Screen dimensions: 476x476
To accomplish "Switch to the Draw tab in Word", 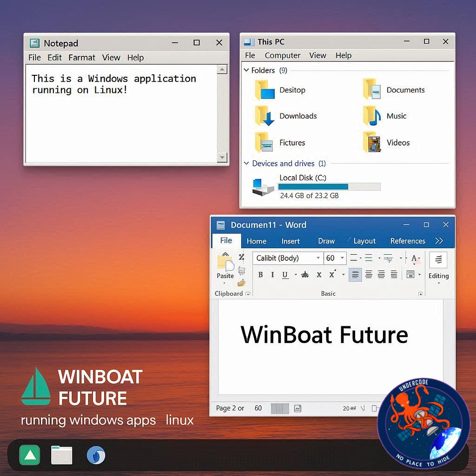I will pyautogui.click(x=326, y=241).
